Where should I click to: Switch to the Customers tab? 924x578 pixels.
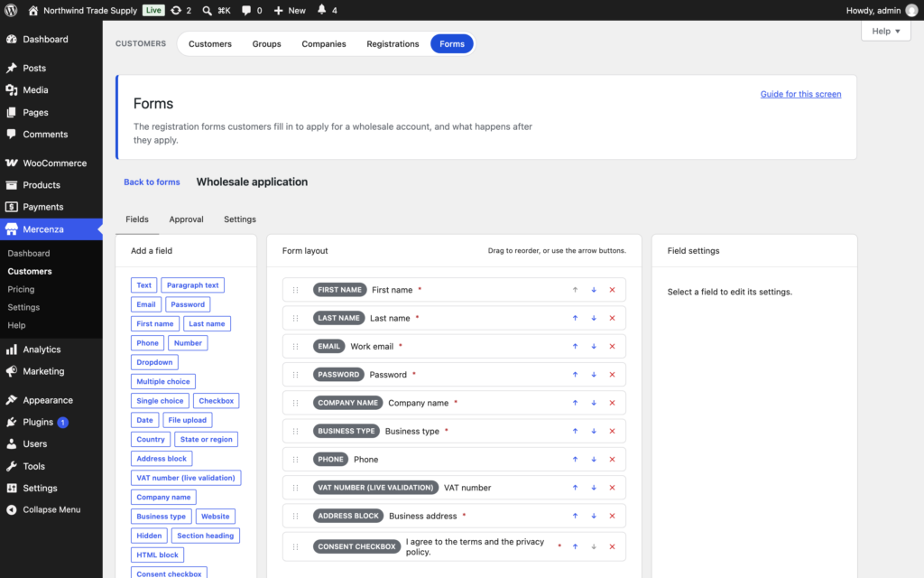click(209, 43)
